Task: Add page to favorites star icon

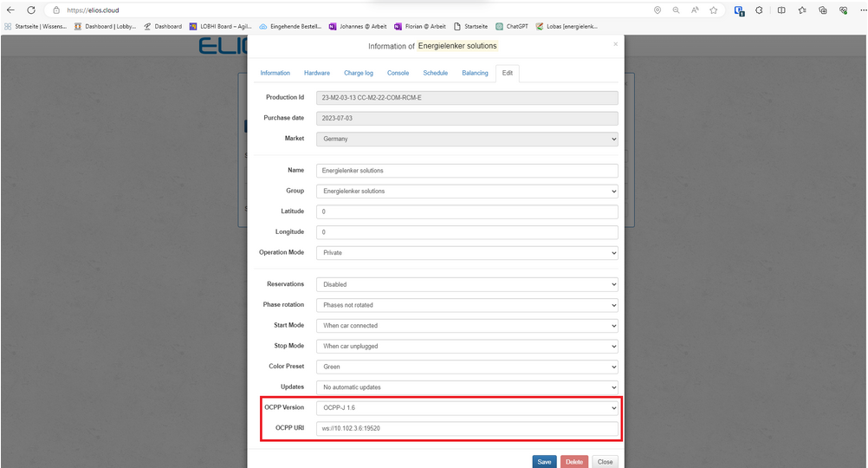Action: (x=714, y=10)
